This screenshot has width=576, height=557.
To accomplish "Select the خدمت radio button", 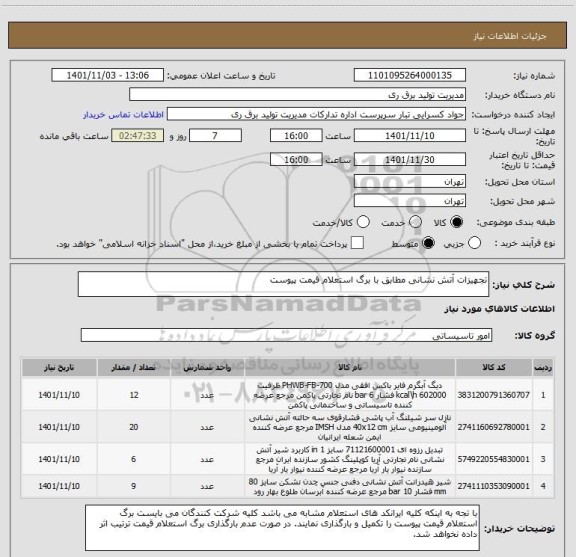I will click(x=415, y=222).
